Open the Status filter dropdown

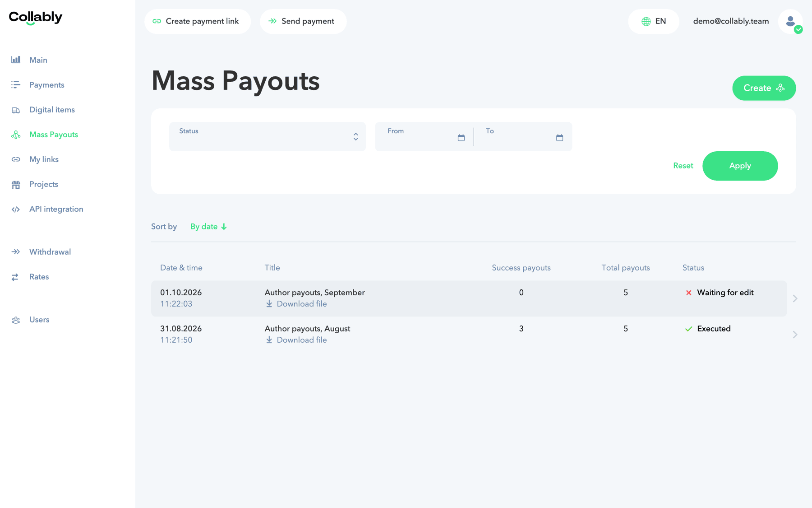(x=268, y=136)
